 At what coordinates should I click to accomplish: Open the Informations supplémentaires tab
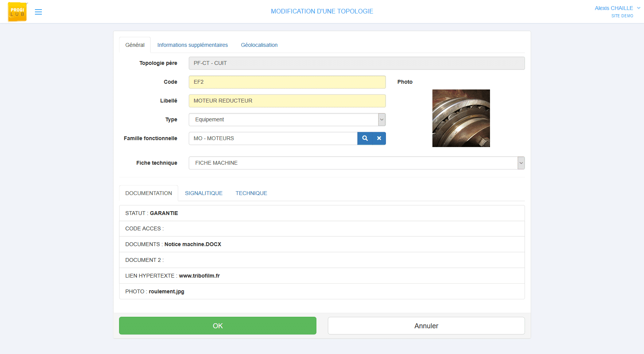192,45
